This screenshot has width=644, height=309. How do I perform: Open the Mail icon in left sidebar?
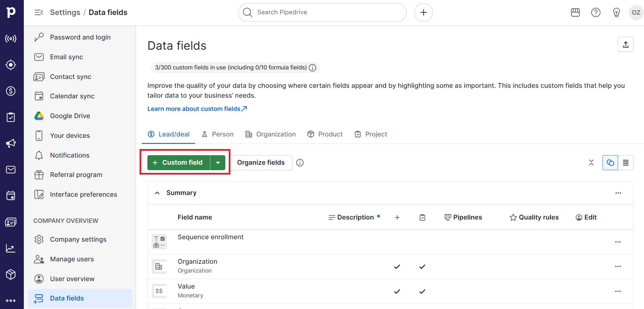[11, 169]
